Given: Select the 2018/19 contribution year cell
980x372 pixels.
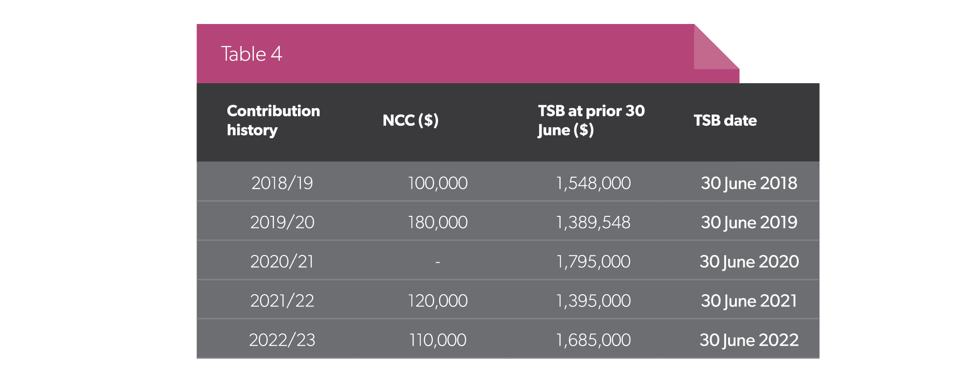Looking at the screenshot, I should [x=282, y=183].
